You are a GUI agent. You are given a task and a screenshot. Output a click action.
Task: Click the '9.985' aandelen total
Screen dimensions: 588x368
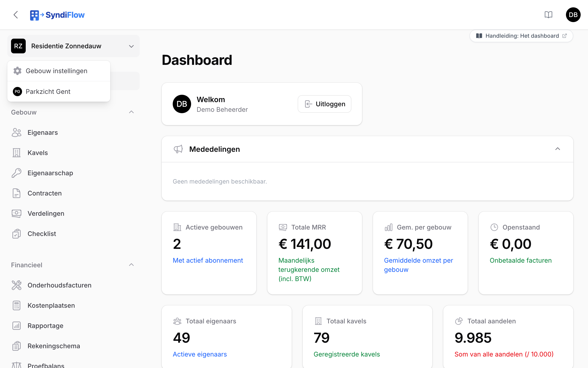pos(473,338)
